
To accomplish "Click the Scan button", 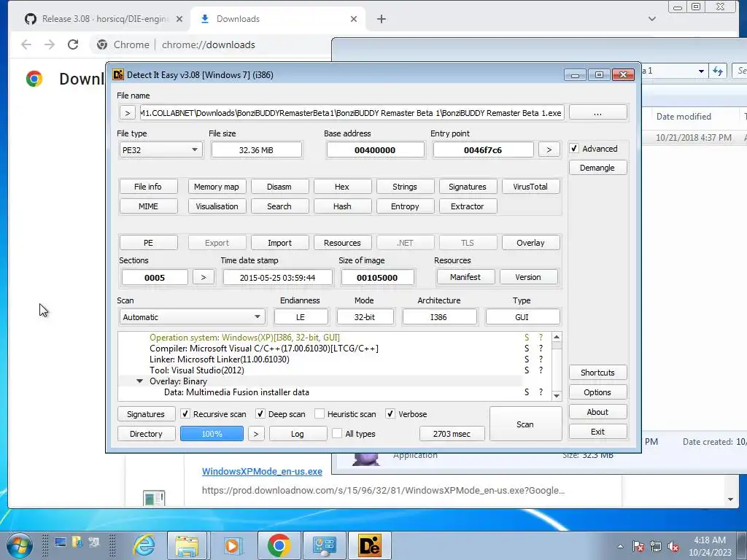I will click(x=525, y=424).
